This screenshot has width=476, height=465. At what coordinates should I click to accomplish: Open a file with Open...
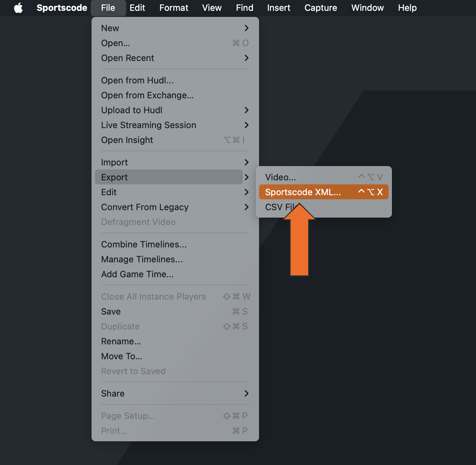[x=115, y=43]
